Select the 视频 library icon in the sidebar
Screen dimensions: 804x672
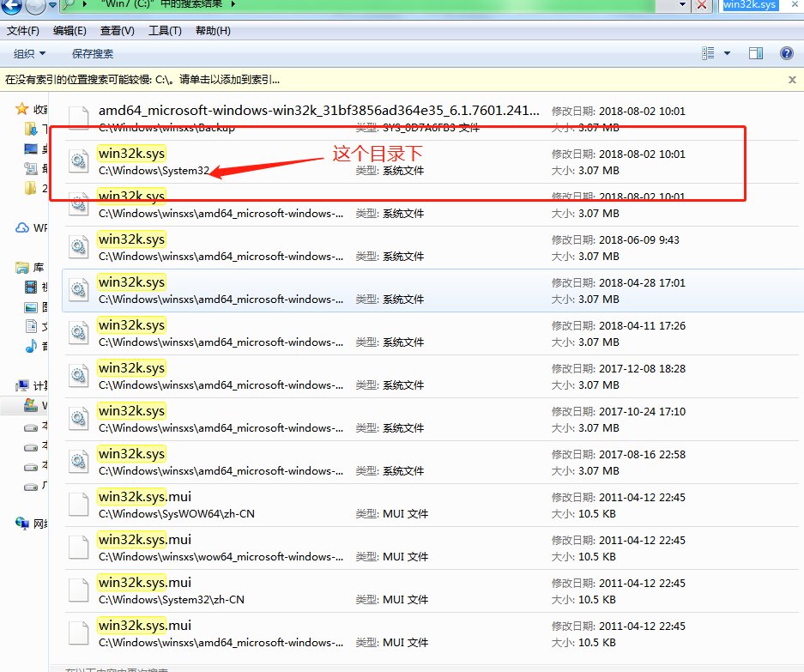pyautogui.click(x=31, y=287)
